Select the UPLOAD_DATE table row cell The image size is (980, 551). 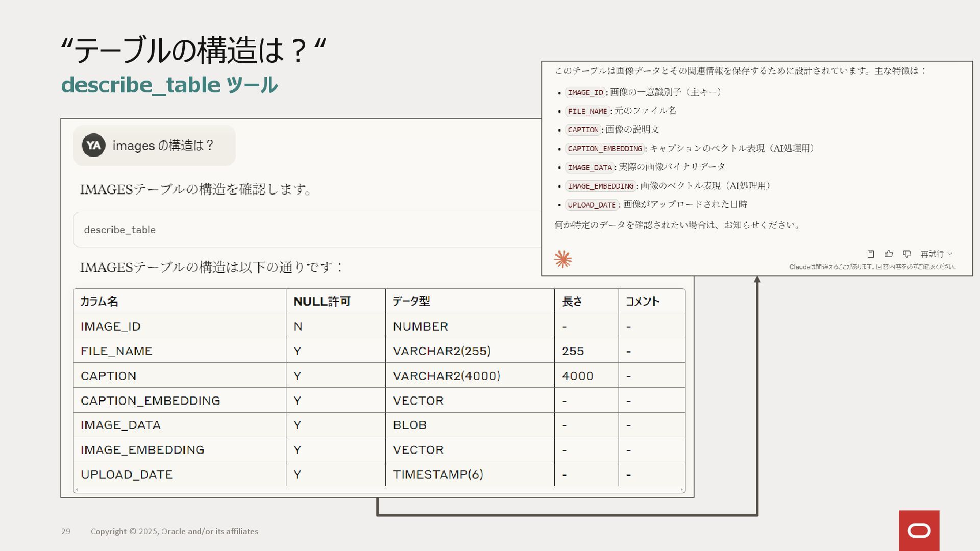(x=127, y=474)
